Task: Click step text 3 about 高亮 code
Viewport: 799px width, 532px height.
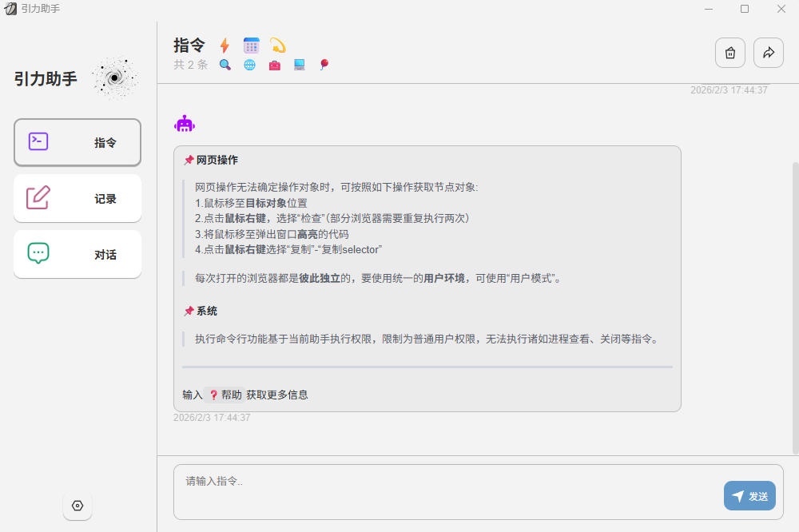Action: tap(272, 234)
